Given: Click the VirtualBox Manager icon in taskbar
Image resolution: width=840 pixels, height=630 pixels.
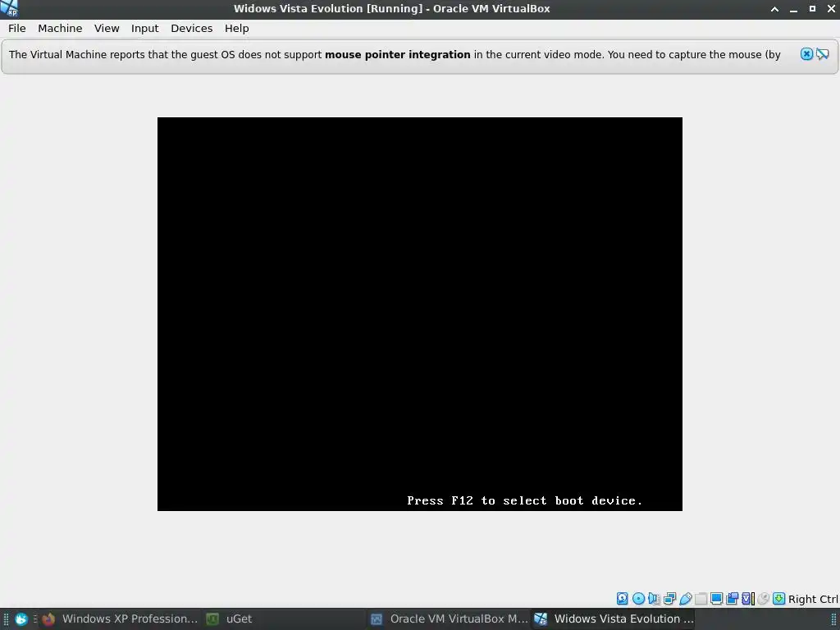Looking at the screenshot, I should point(377,619).
